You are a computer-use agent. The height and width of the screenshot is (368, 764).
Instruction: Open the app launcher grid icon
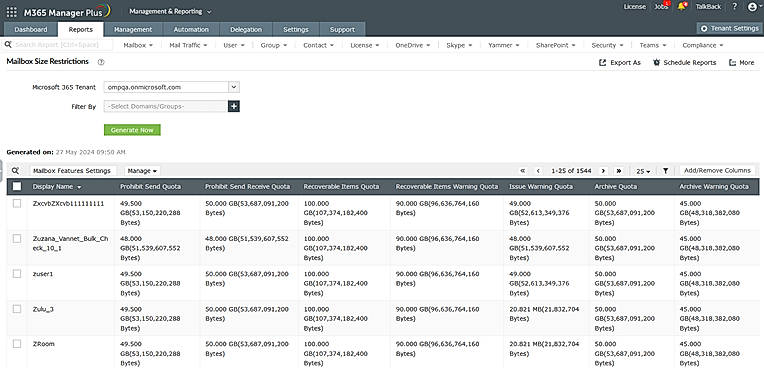(x=12, y=12)
